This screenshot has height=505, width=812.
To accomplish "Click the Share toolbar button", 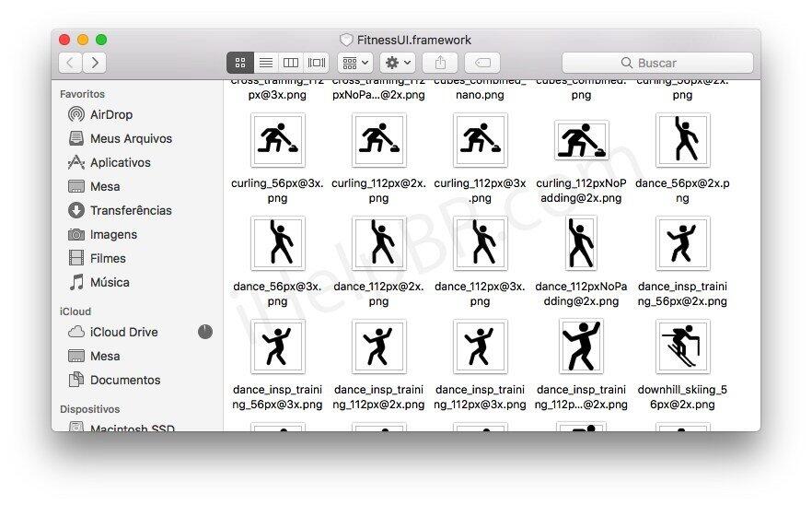I will (440, 63).
